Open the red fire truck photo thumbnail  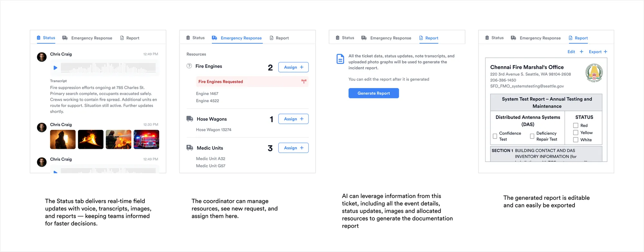(x=146, y=140)
